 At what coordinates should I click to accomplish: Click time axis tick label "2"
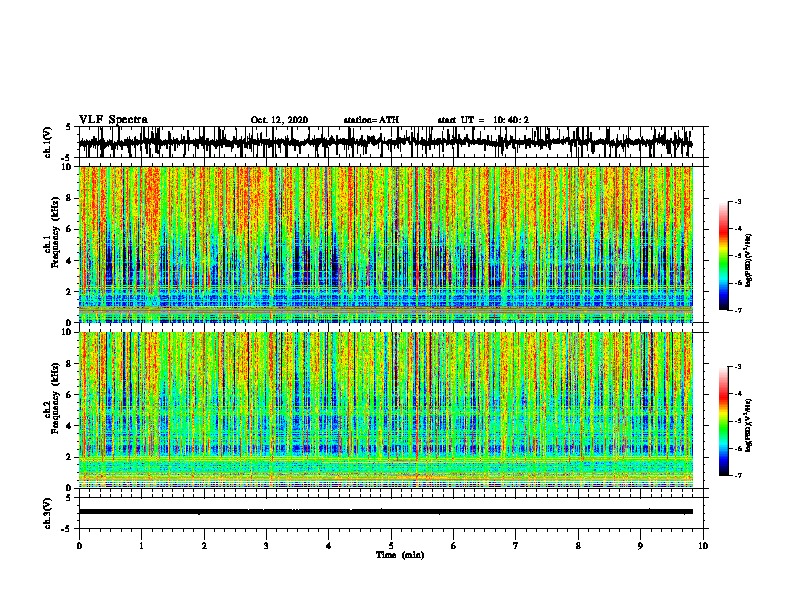click(204, 546)
